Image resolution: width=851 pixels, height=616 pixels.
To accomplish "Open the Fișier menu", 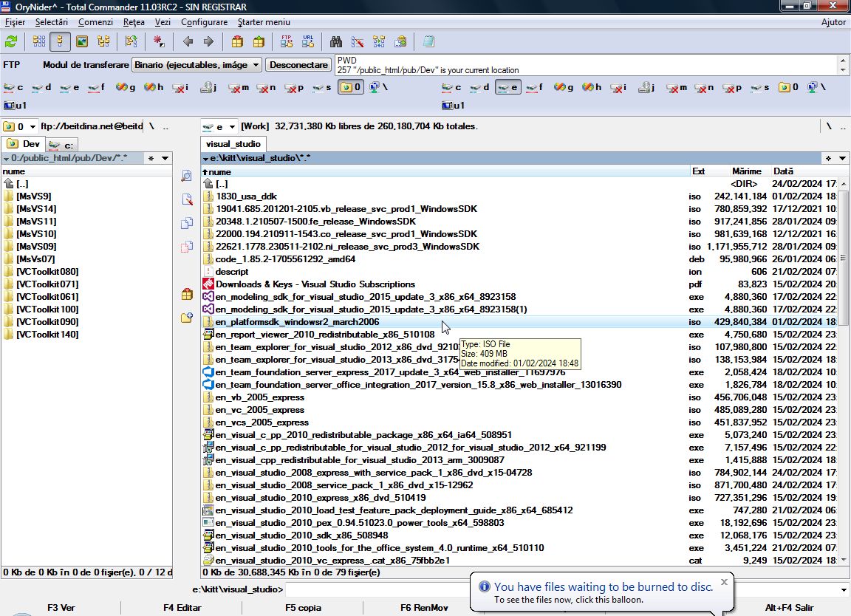I will (x=16, y=22).
